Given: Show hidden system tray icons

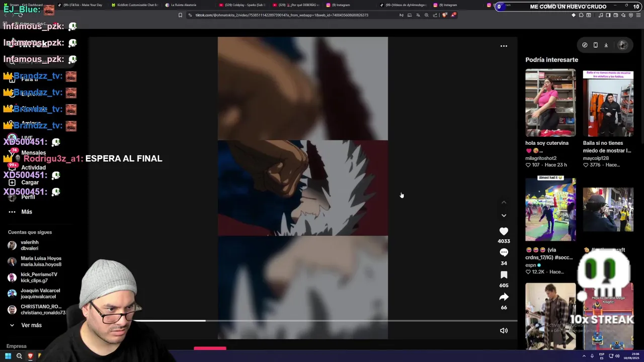Looking at the screenshot, I should (584, 356).
